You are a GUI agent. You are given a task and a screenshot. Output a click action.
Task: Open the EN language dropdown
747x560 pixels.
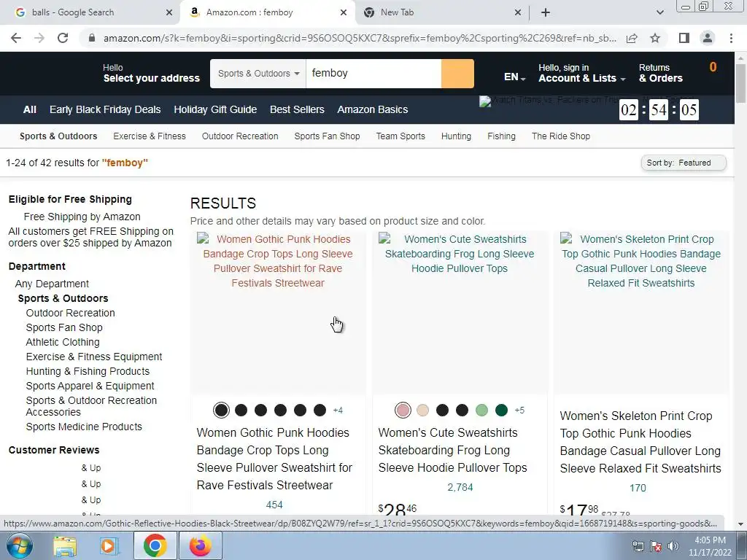[x=514, y=77]
